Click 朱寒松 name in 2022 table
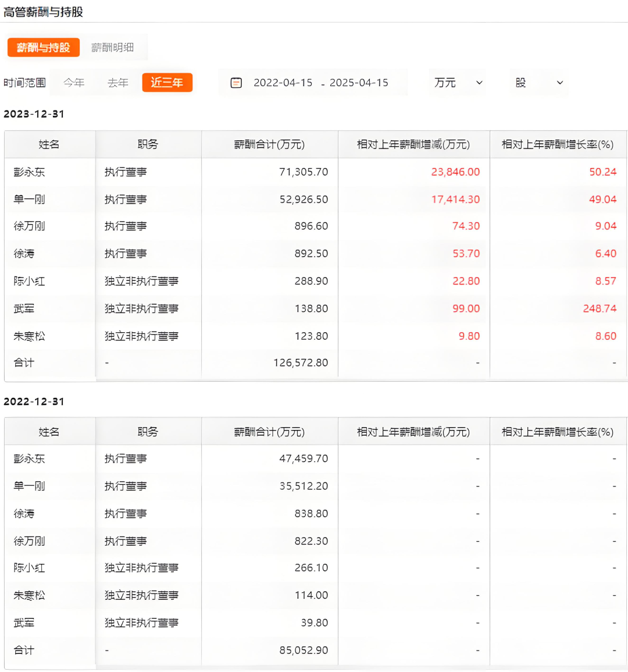The image size is (628, 672). [29, 595]
